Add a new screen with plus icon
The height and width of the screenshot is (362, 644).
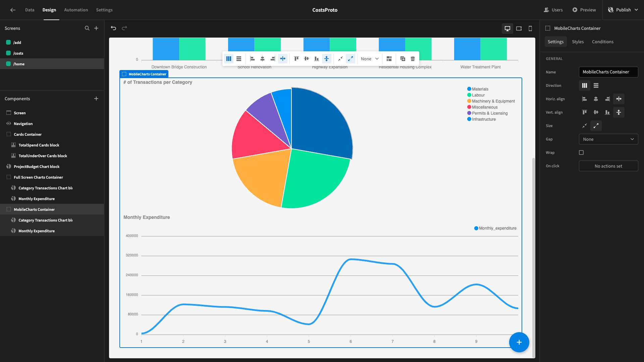96,28
